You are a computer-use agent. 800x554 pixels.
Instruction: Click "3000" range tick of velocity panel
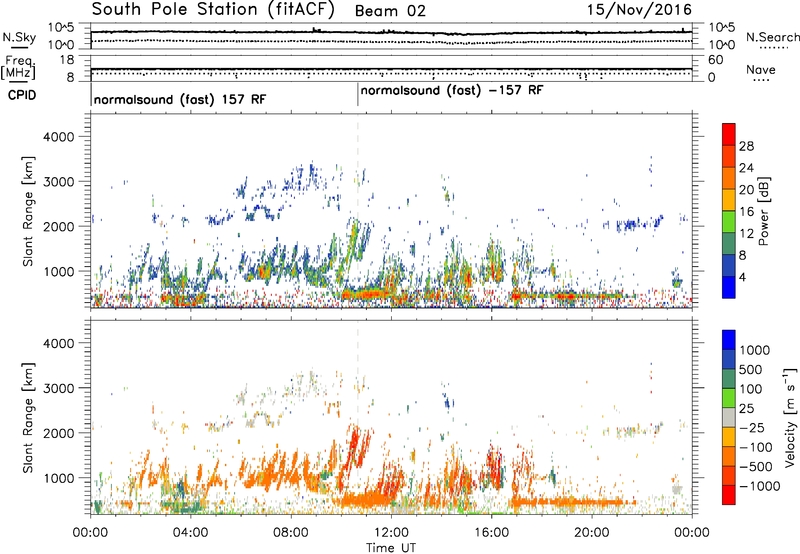click(x=58, y=388)
